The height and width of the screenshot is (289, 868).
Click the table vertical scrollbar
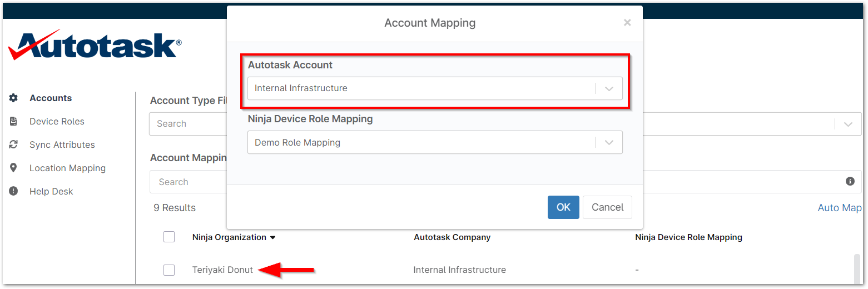857,269
